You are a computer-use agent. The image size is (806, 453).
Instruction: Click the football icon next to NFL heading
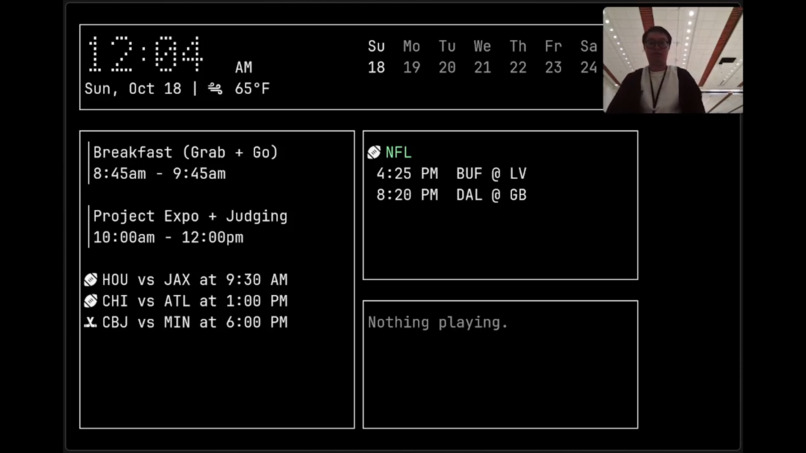point(374,152)
